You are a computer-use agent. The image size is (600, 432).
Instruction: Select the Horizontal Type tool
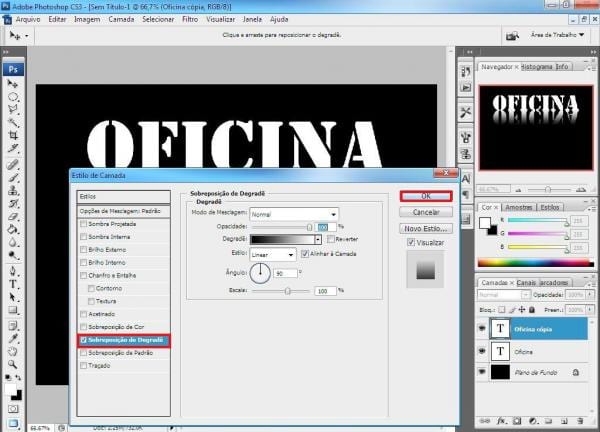coord(13,284)
